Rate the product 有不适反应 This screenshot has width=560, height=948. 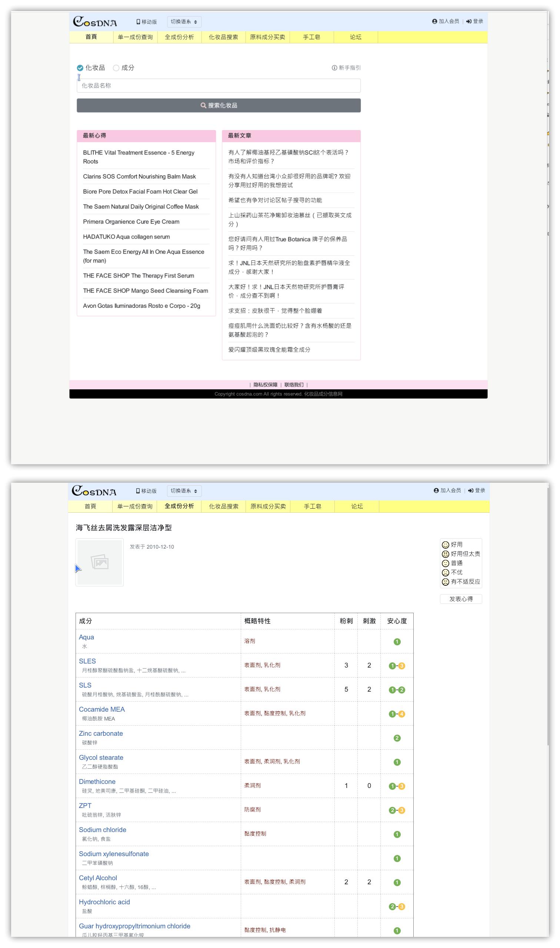[x=461, y=582]
